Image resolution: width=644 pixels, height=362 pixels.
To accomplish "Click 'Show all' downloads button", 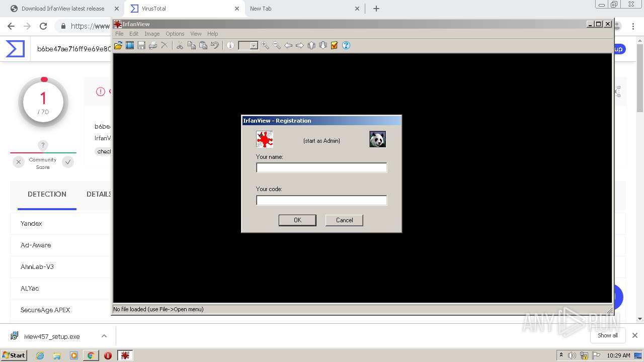I will click(607, 335).
